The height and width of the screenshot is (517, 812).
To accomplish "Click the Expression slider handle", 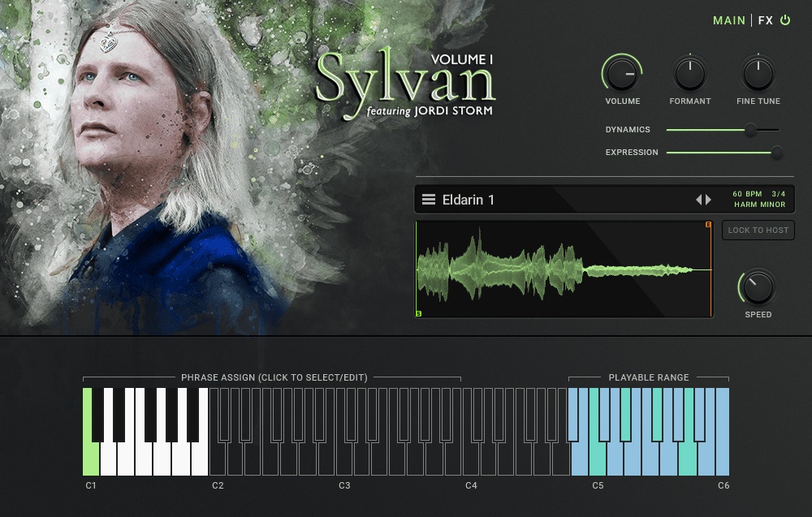I will (x=777, y=153).
